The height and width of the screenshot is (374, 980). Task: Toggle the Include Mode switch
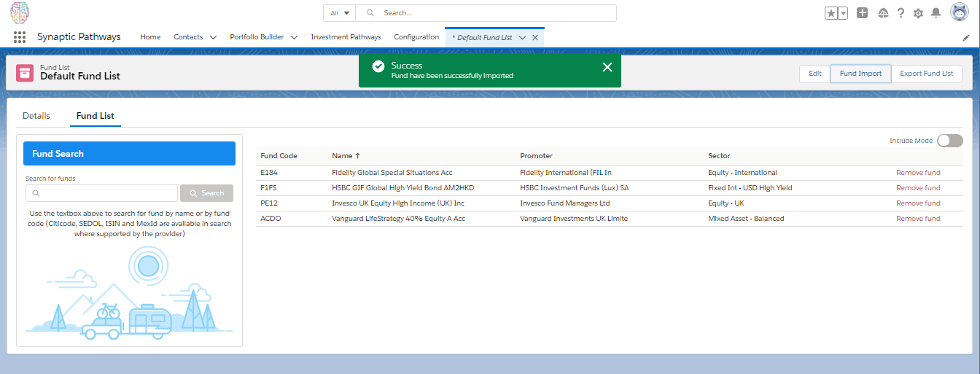click(949, 141)
